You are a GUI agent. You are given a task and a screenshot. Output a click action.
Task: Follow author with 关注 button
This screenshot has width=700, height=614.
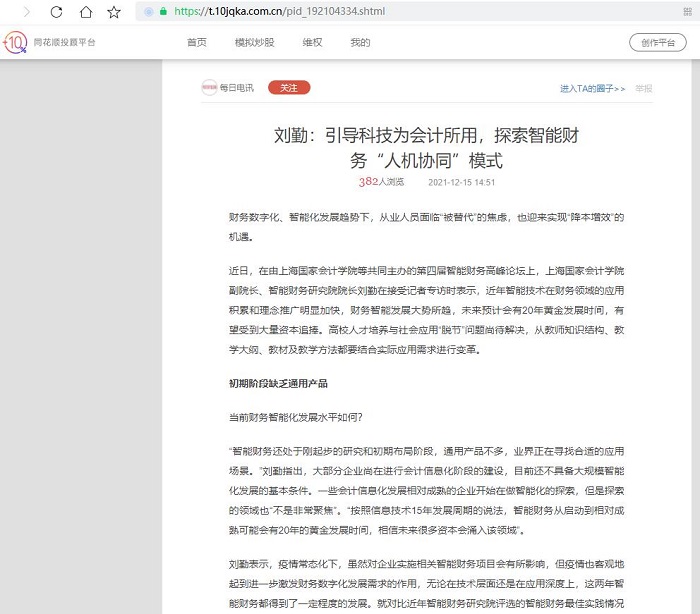click(x=289, y=88)
